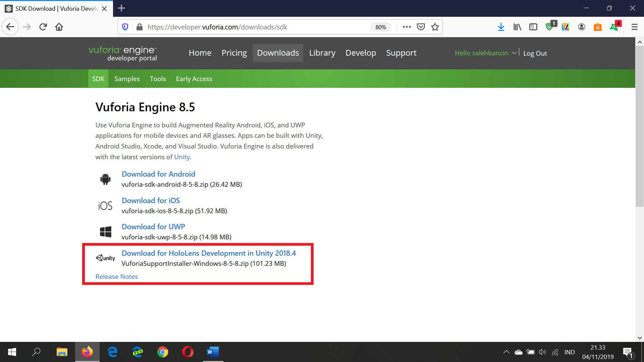Click the 80% zoom level indicator
Viewport: 644px width, 362px height.
(x=381, y=27)
